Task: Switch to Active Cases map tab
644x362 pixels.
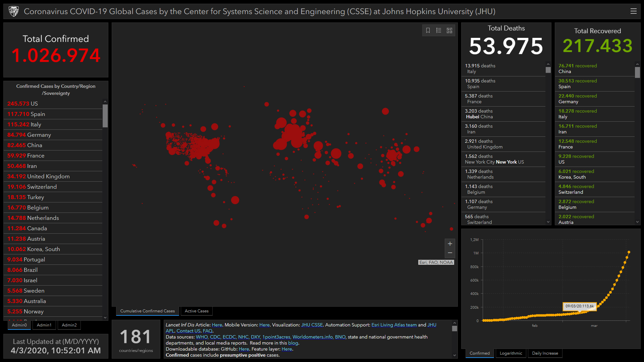Action: [197, 311]
